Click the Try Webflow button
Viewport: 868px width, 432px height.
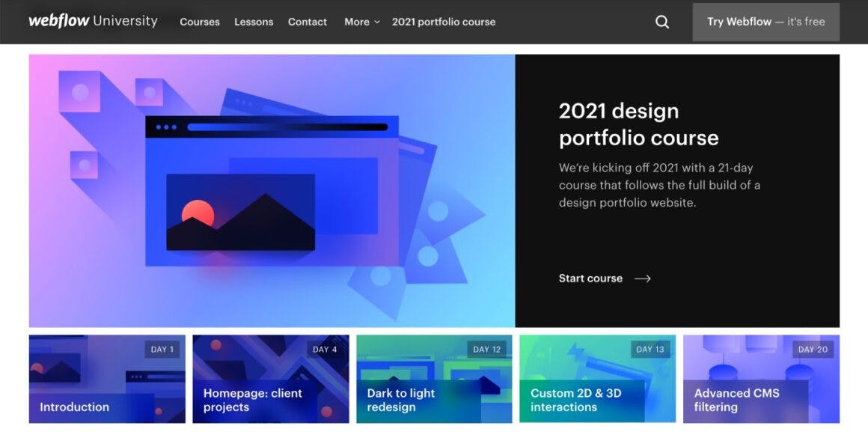(765, 22)
